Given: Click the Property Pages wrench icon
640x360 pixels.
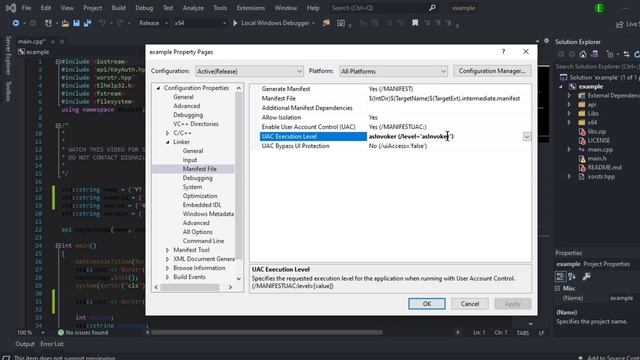Looking at the screenshot, I should click(587, 276).
